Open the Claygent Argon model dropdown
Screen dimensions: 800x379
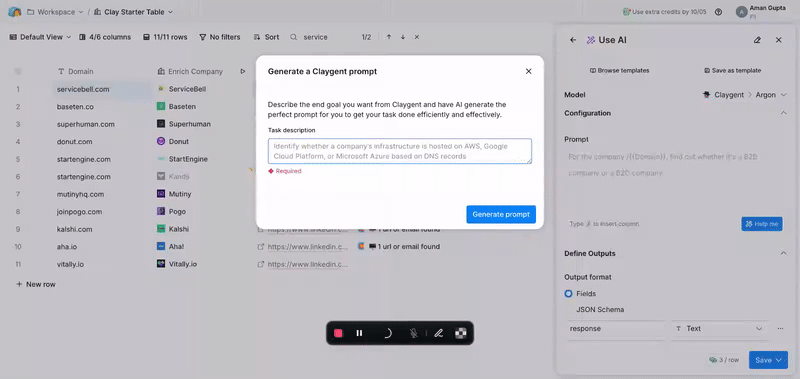tap(745, 95)
